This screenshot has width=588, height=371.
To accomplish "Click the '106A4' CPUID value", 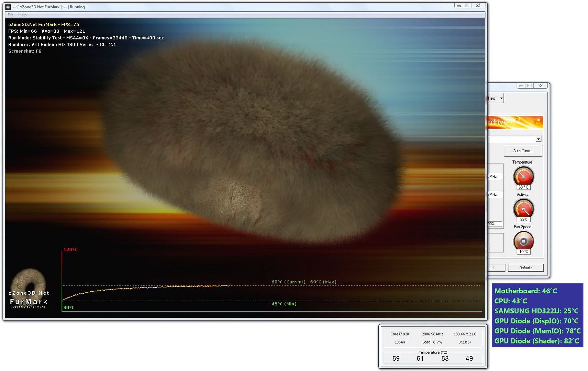I will [x=400, y=342].
